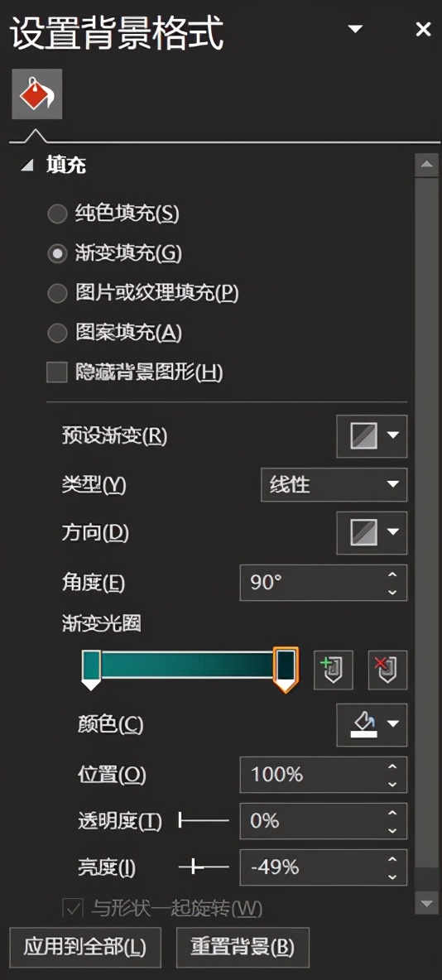Open the direction (方向) swatch picker
This screenshot has height=980, width=442.
click(372, 533)
